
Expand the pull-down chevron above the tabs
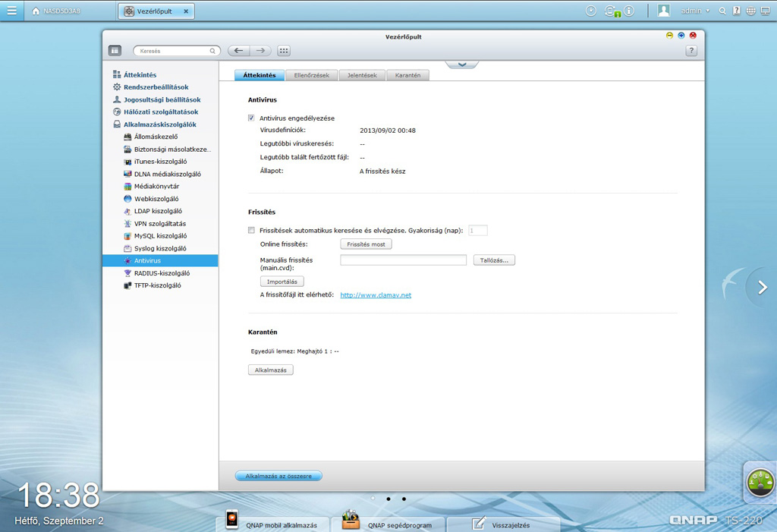tap(462, 65)
